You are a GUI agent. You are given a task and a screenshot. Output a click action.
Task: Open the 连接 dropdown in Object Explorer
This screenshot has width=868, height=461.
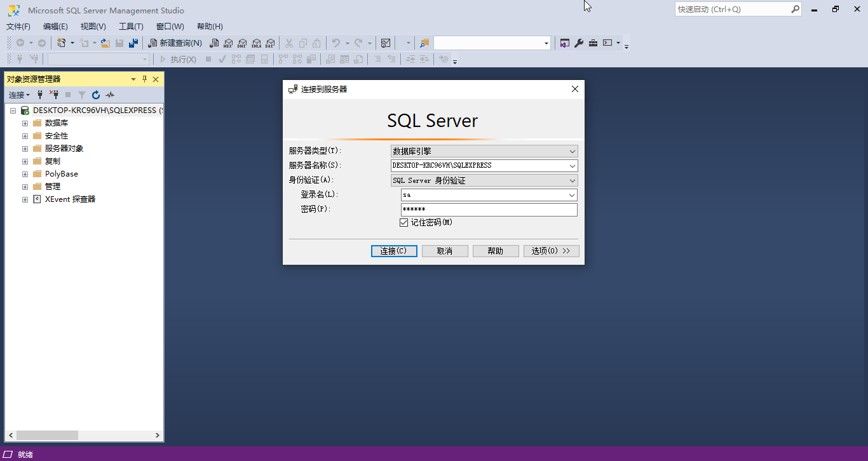[x=19, y=95]
